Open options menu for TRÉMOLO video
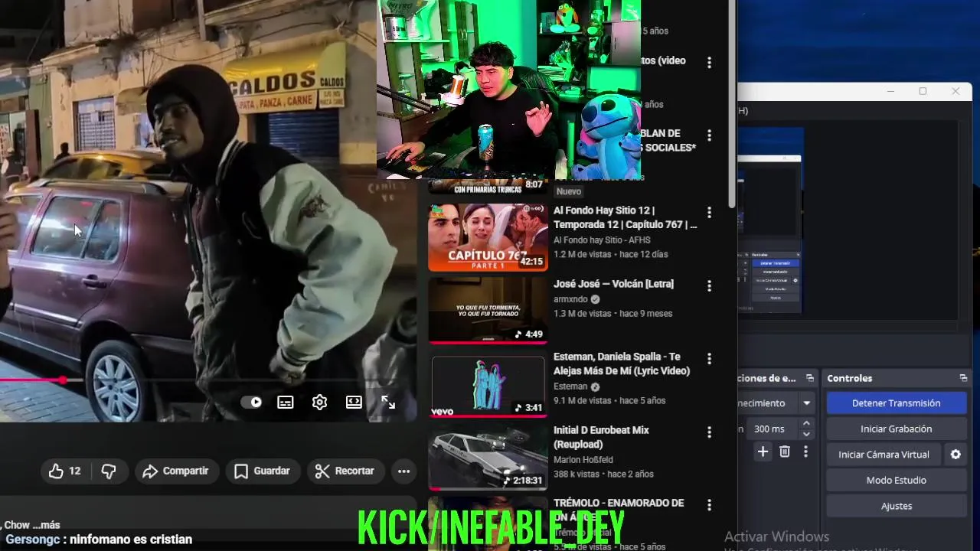 click(709, 505)
